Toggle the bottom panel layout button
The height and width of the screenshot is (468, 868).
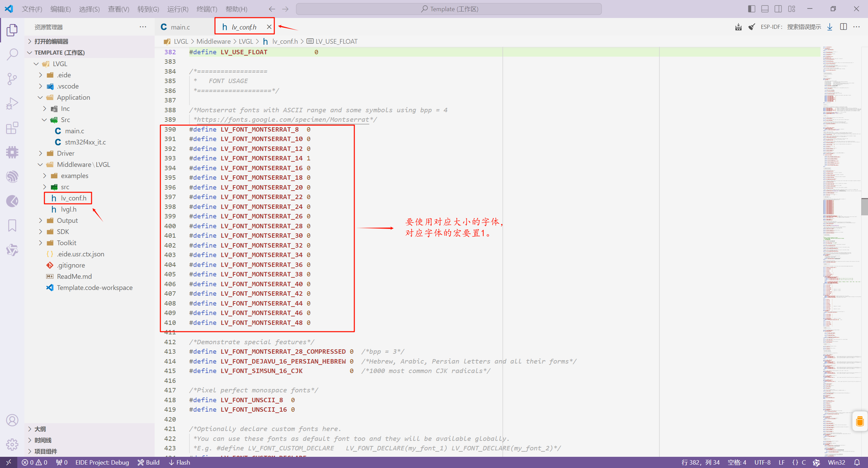tap(765, 9)
